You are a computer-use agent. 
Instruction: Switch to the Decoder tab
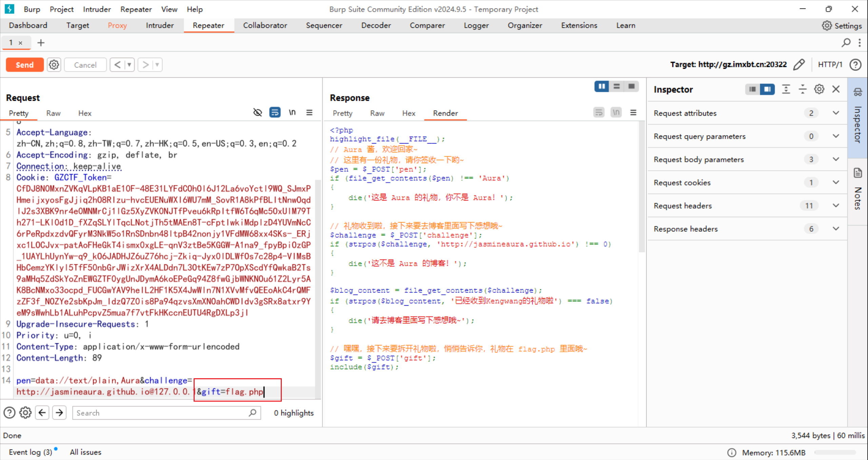(x=376, y=25)
